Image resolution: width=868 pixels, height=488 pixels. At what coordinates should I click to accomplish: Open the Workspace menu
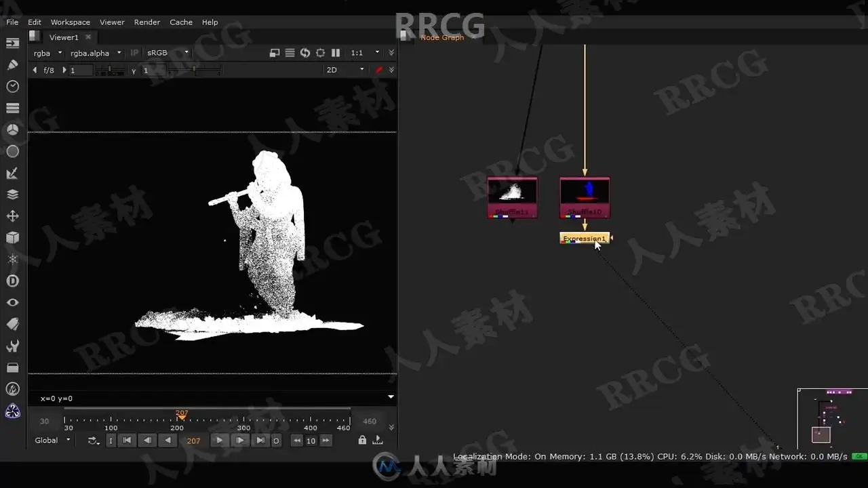click(71, 22)
